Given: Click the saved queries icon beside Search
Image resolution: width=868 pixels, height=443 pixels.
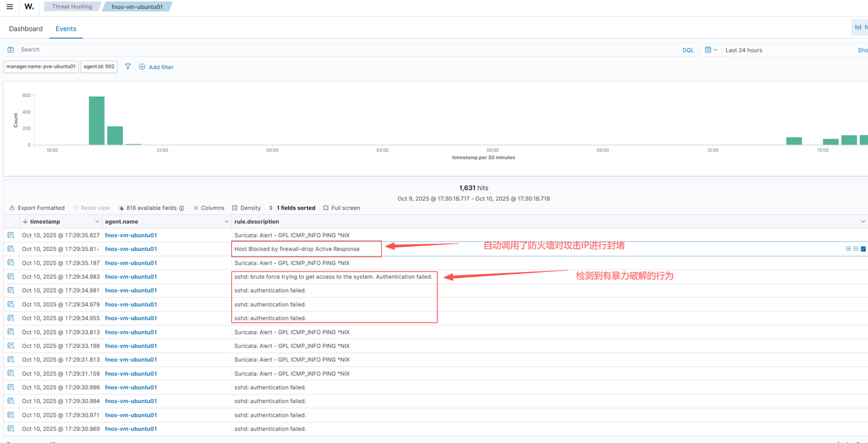Looking at the screenshot, I should pos(10,50).
